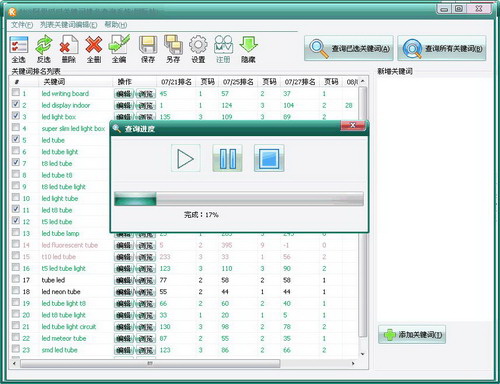Click the Select All (全选) toolbar icon
Viewport: 500px width, 384px height.
[19, 49]
